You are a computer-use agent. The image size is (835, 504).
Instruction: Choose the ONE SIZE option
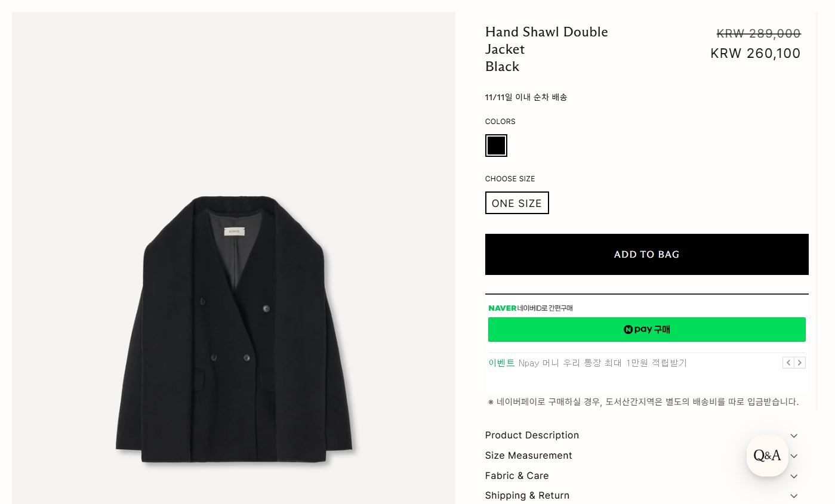point(516,203)
